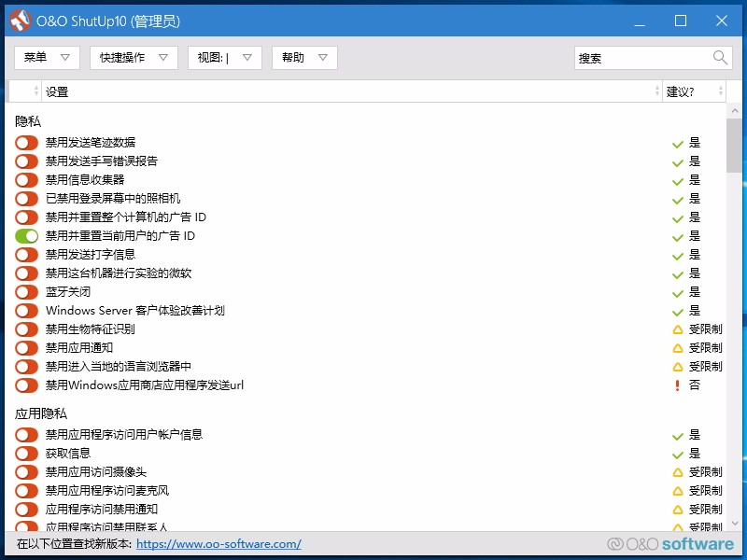
Task: Click the warning triangle beside 禁用应用程序访问麦克风
Action: coord(678,491)
